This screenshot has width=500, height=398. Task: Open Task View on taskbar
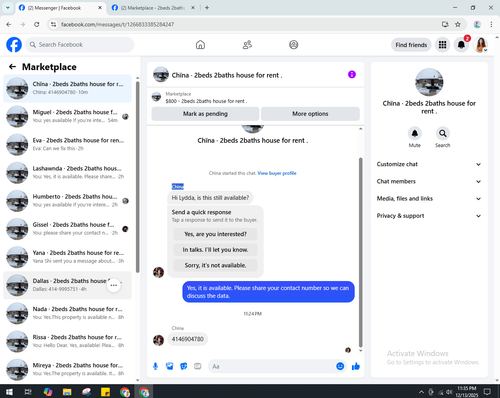[x=28, y=392]
